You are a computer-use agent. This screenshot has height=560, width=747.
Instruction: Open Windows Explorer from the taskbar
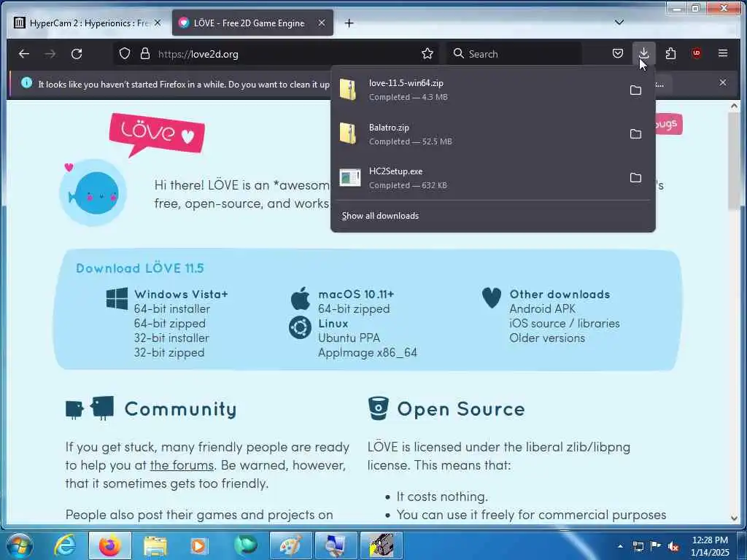(155, 545)
